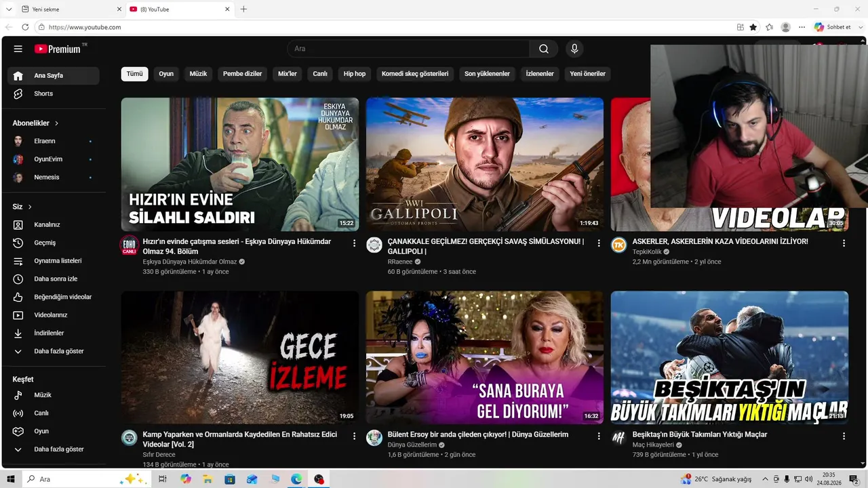The image size is (868, 488).
Task: Show hidden system tray icons chevron
Action: point(766,479)
